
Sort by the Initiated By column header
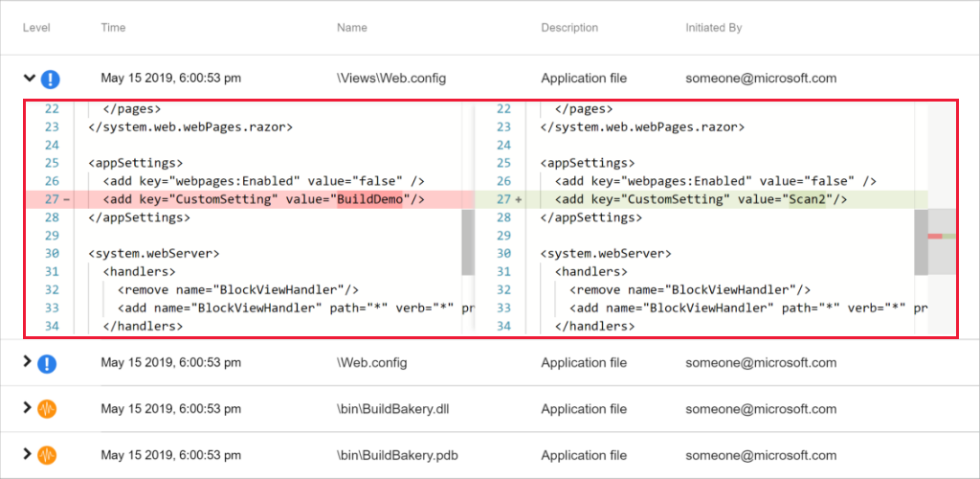[713, 29]
